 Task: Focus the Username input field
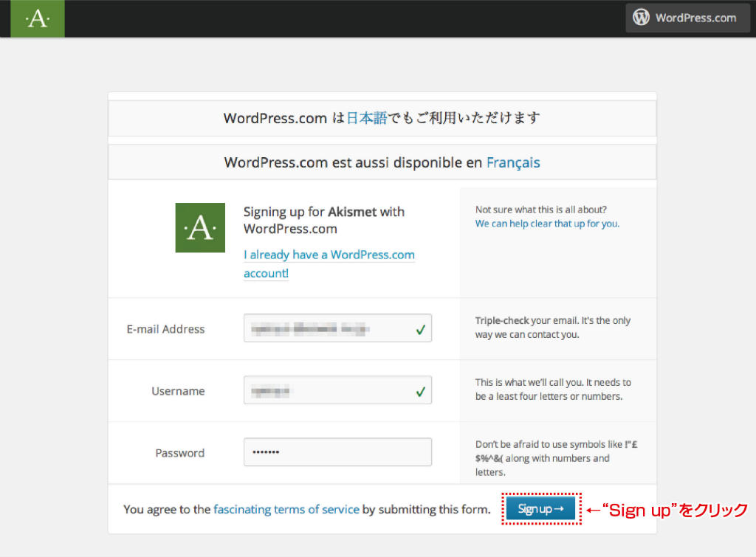pos(337,390)
